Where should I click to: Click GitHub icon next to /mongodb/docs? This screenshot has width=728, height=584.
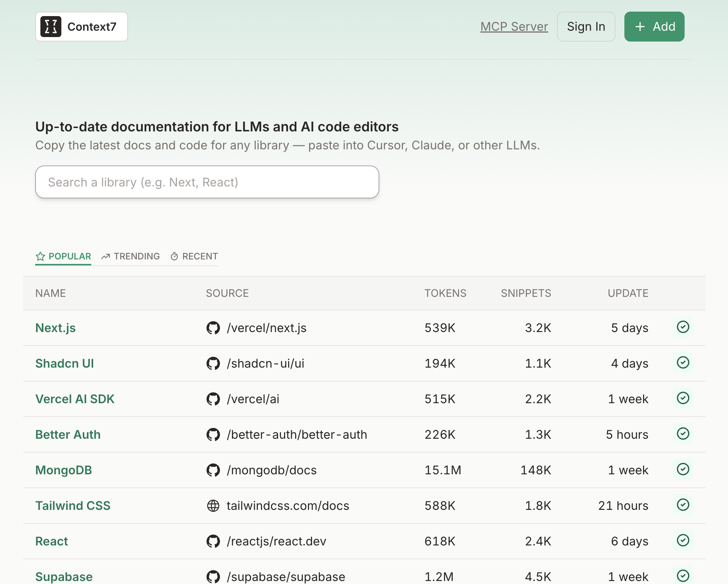coord(213,470)
